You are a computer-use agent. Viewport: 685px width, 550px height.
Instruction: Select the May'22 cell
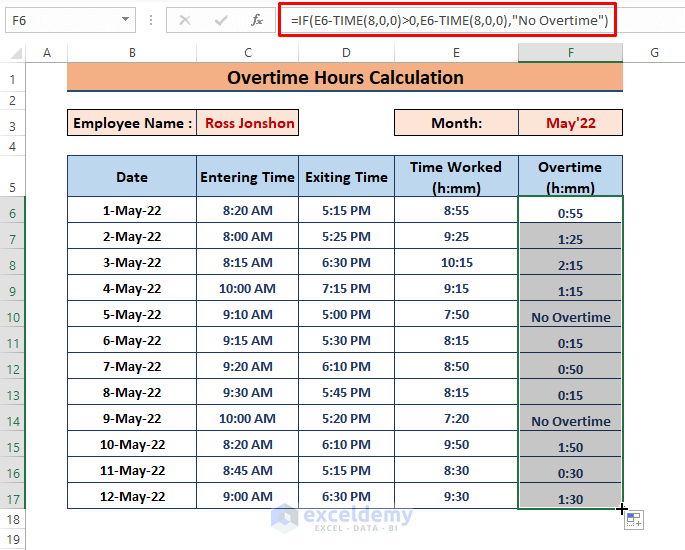pos(571,123)
